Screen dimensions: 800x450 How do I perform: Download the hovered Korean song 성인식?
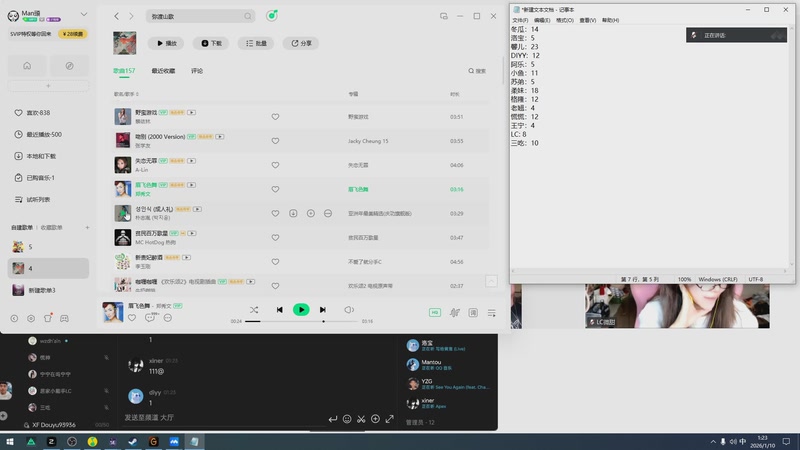click(x=293, y=213)
